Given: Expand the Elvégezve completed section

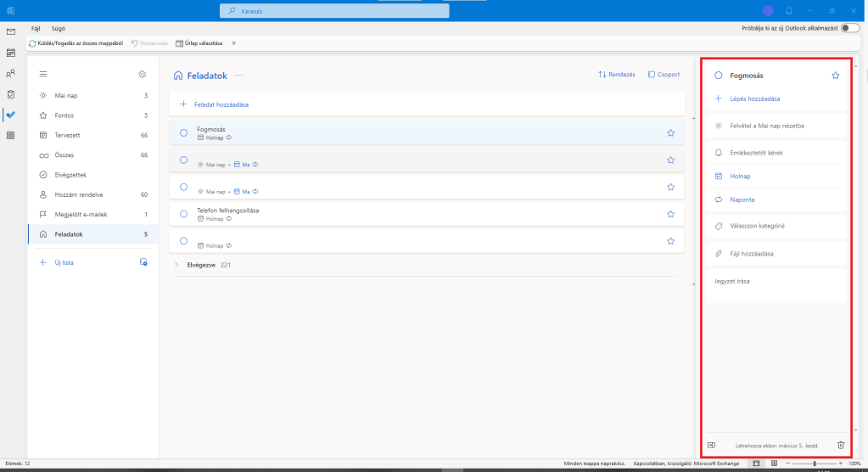Looking at the screenshot, I should 176,265.
